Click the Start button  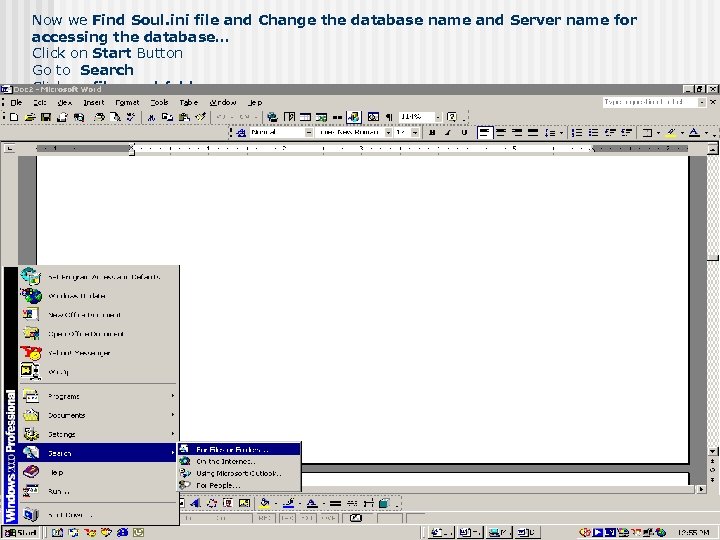(x=21, y=533)
